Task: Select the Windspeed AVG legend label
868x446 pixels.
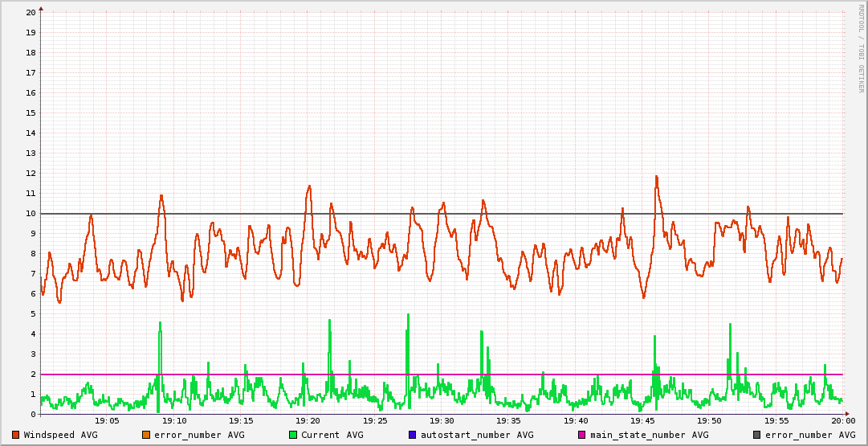Action: click(60, 435)
